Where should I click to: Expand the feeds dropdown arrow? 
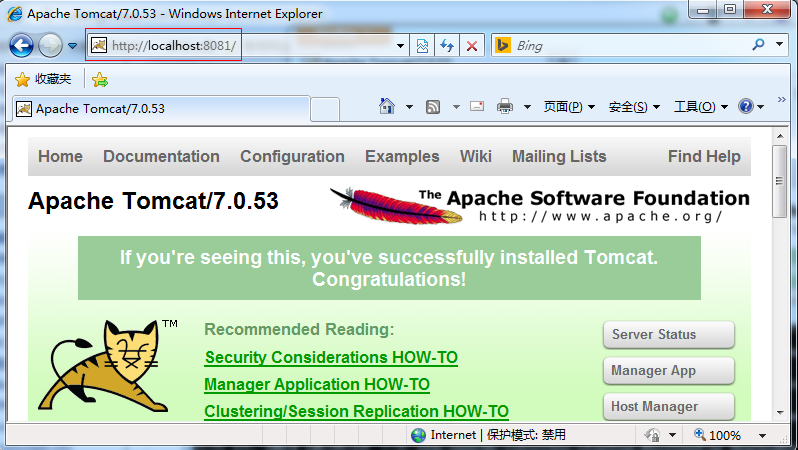click(457, 107)
